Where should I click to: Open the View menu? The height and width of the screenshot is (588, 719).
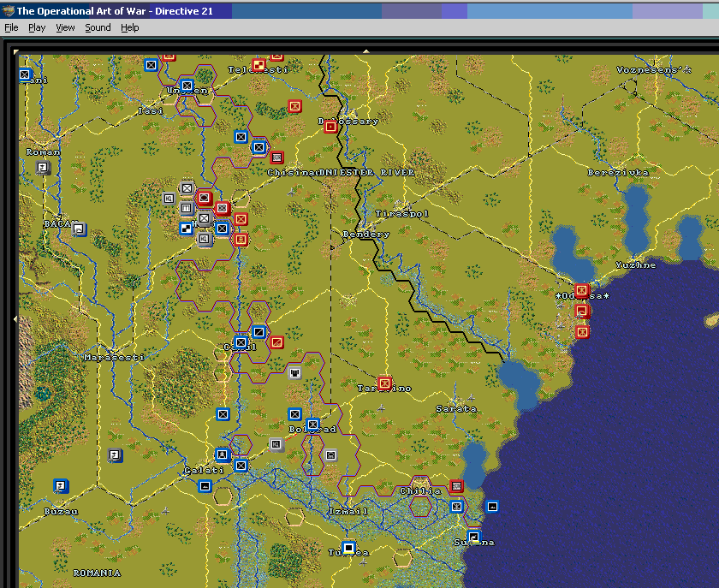coord(65,27)
